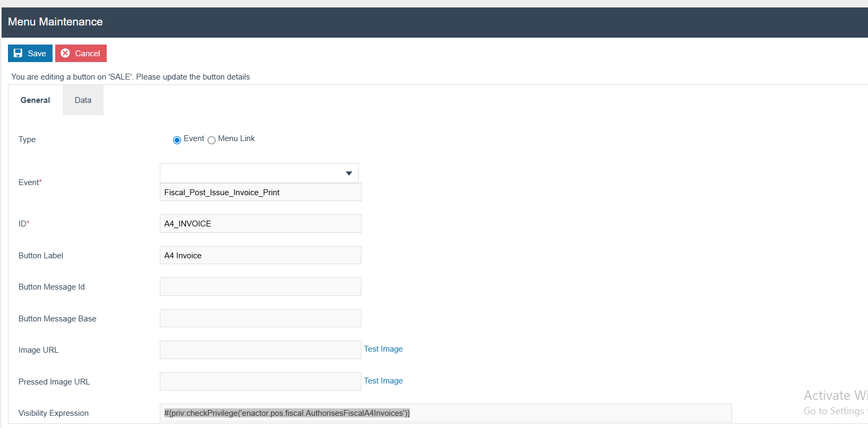
Task: Click into the Image URL text box
Action: (260, 350)
